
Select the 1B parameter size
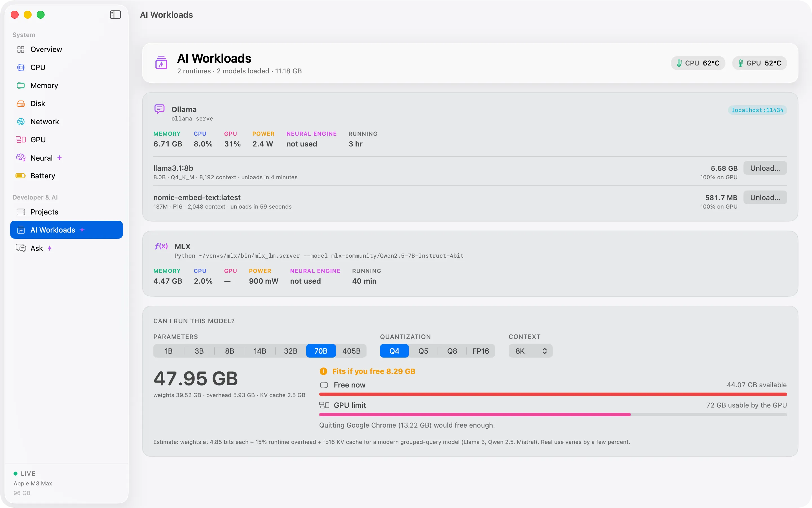pos(169,351)
